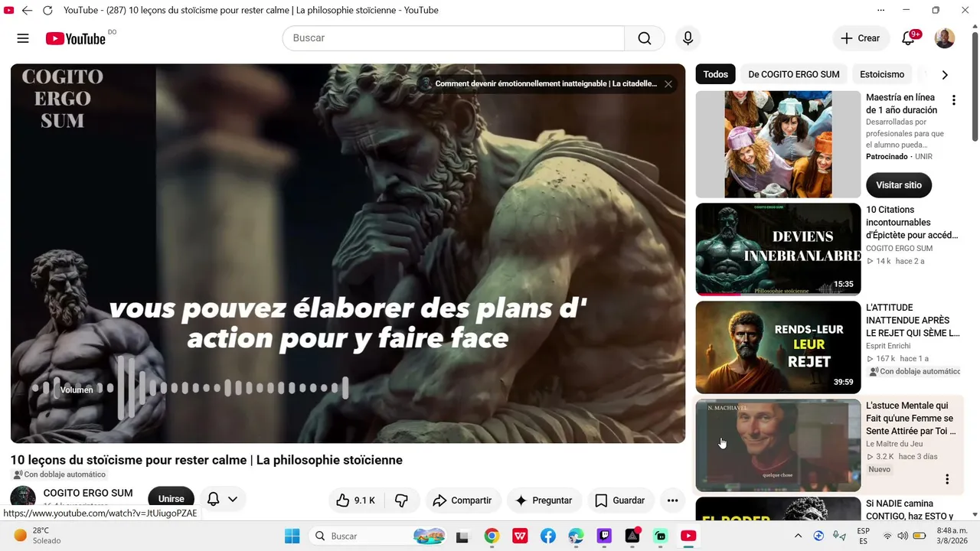Open Le Maître du Jeu channel link
980x551 pixels.
pos(894,444)
